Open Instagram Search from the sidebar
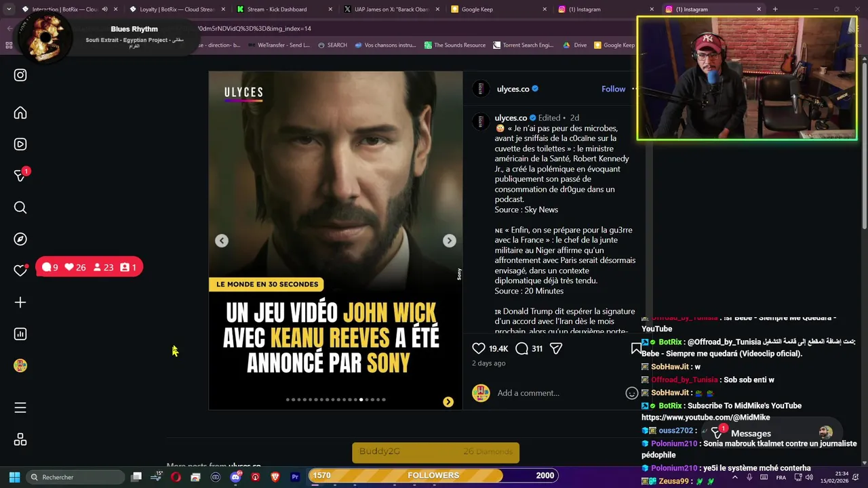 pyautogui.click(x=20, y=207)
